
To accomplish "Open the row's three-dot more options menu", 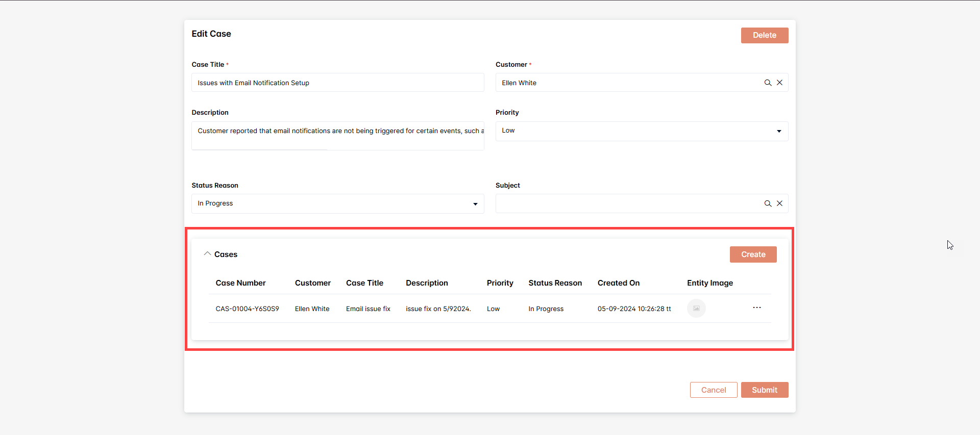I will click(756, 308).
